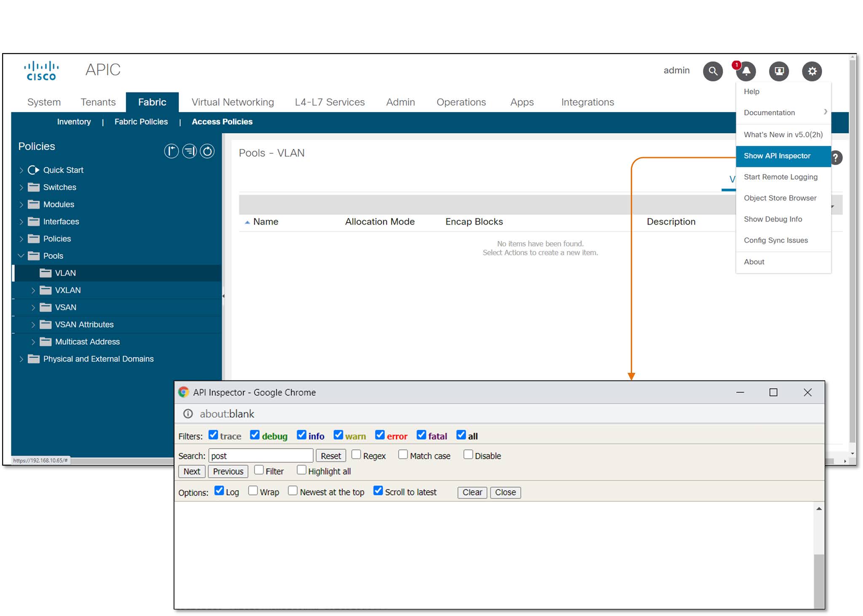The height and width of the screenshot is (616, 863).
Task: Click the Reset button next to search
Action: (331, 455)
